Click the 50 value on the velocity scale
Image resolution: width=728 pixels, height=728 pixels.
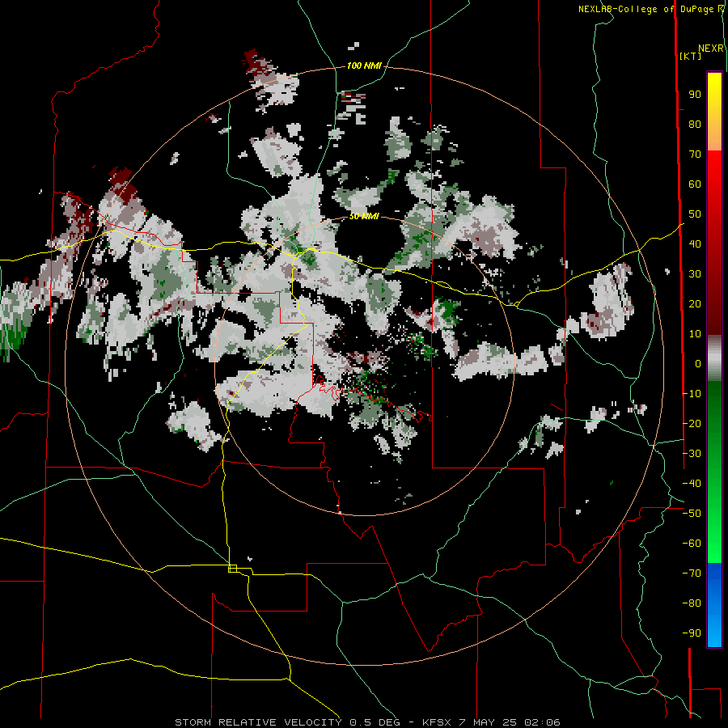[x=695, y=214]
